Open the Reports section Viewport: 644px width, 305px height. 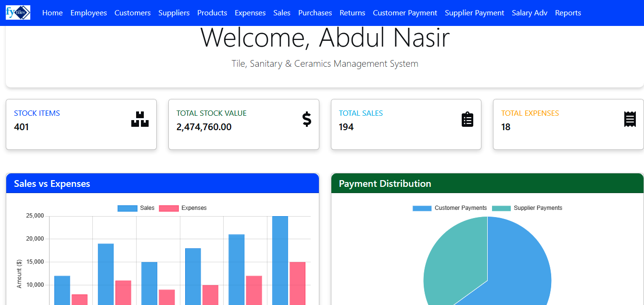point(568,13)
